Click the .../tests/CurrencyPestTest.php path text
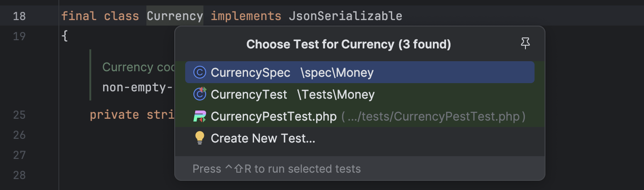This screenshot has width=644, height=190. pos(433,117)
